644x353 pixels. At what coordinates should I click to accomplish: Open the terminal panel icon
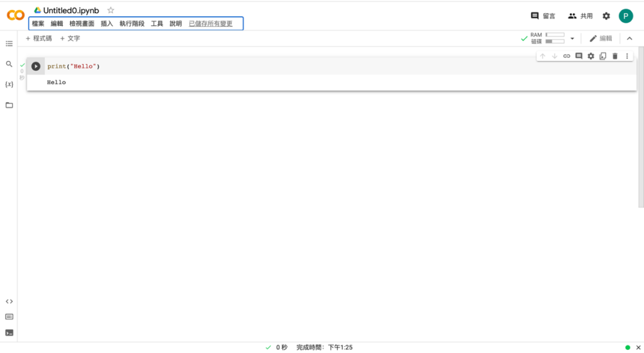[x=9, y=333]
